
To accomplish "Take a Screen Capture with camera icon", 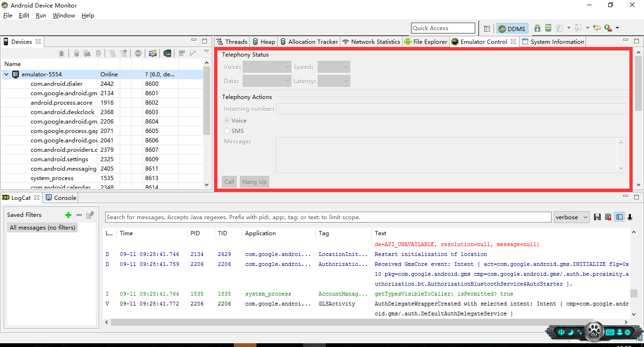I will point(152,54).
